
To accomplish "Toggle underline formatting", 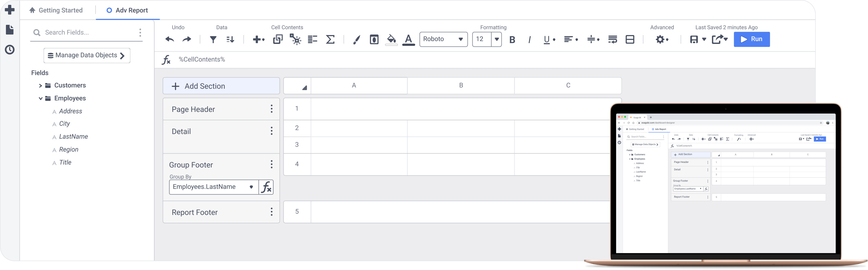I will pyautogui.click(x=546, y=39).
